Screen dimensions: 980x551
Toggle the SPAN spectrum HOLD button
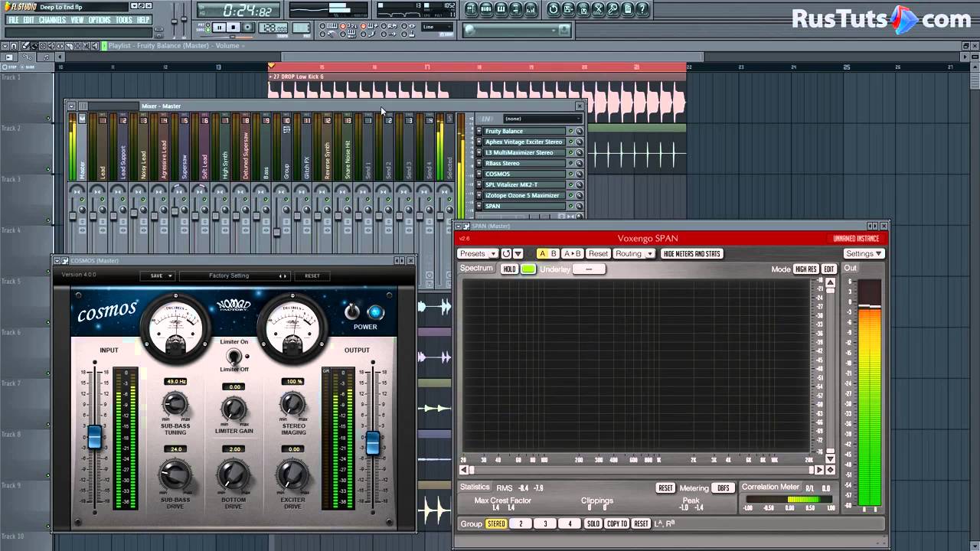point(509,269)
